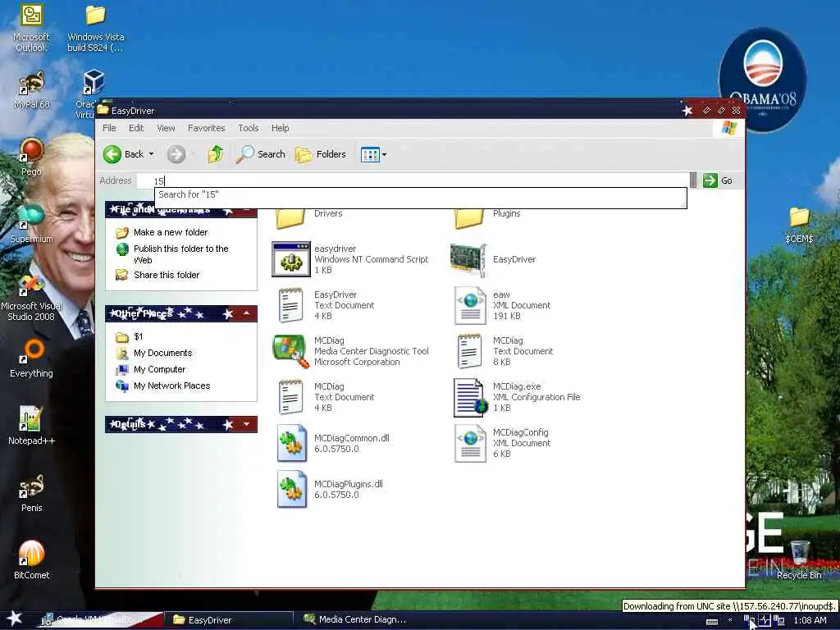Open the $1 folder link
Viewport: 840px width, 630px height.
pyautogui.click(x=138, y=336)
